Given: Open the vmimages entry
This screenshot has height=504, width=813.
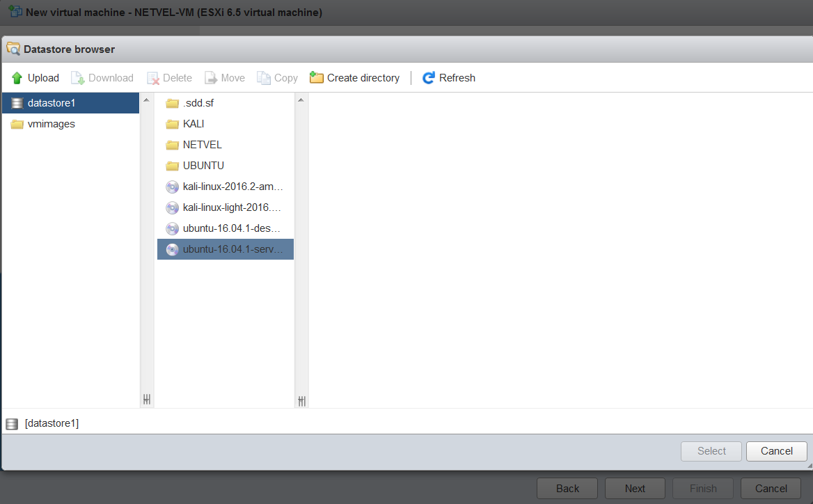Looking at the screenshot, I should (70, 124).
